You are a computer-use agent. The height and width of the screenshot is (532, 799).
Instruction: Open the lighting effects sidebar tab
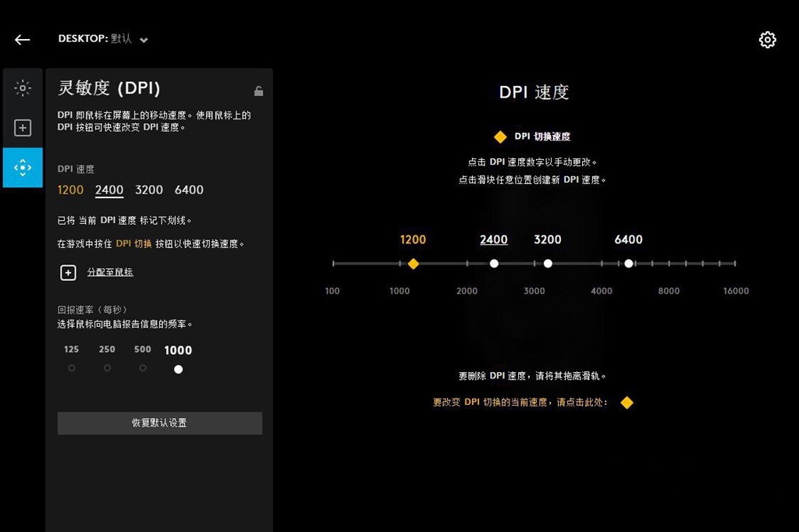(x=23, y=88)
